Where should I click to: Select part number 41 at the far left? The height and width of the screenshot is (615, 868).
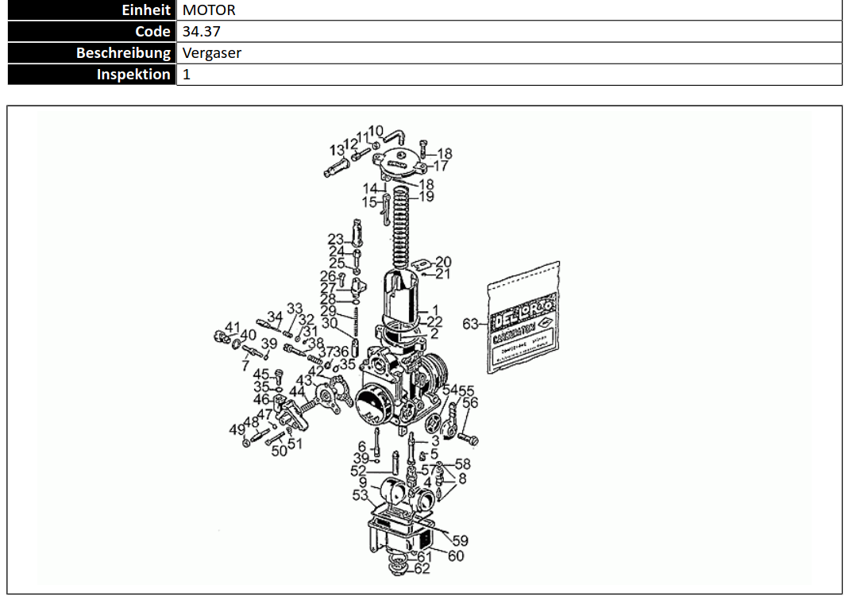tap(233, 328)
